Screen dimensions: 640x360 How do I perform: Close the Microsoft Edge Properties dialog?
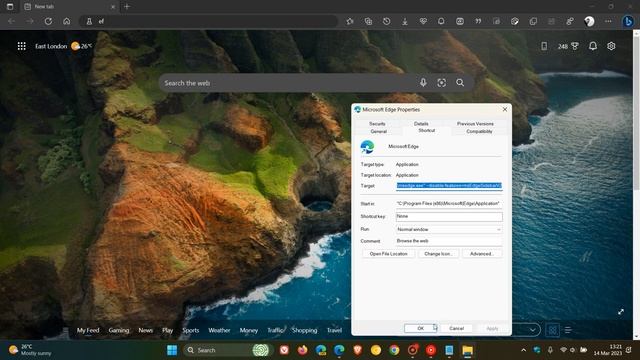point(505,109)
